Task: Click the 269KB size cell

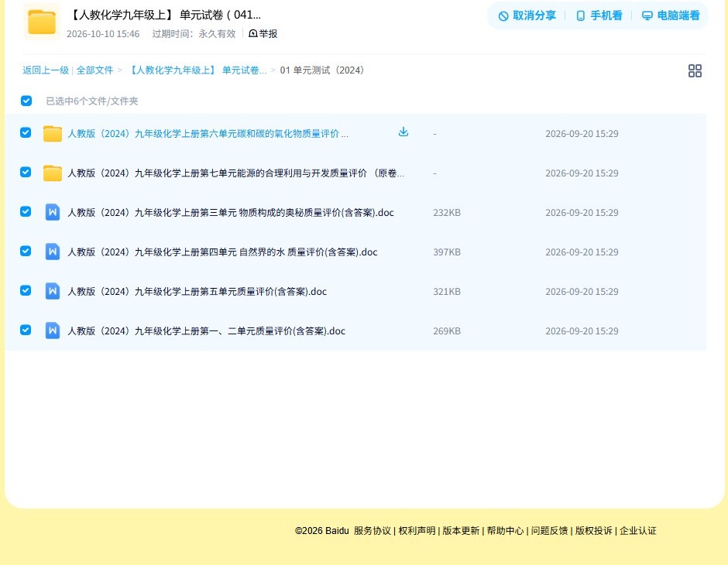Action: pyautogui.click(x=447, y=330)
